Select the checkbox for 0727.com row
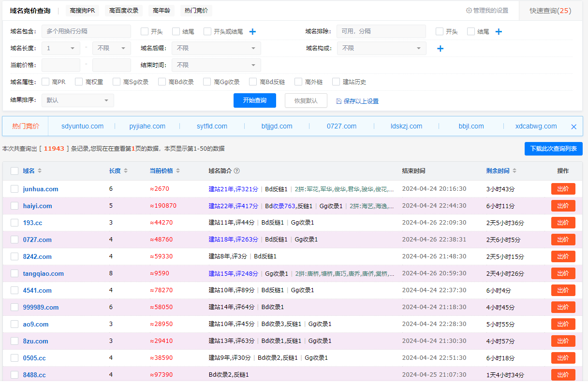The width and height of the screenshot is (588, 383). [15, 240]
